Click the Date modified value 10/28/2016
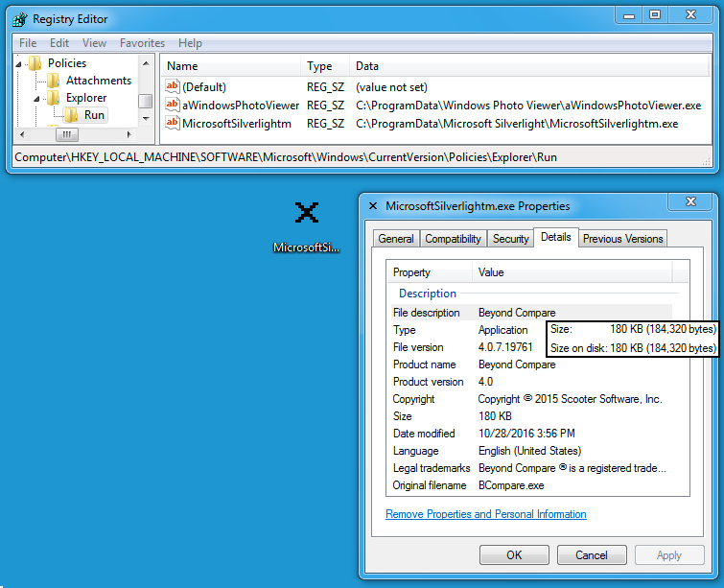724x588 pixels. (x=526, y=434)
